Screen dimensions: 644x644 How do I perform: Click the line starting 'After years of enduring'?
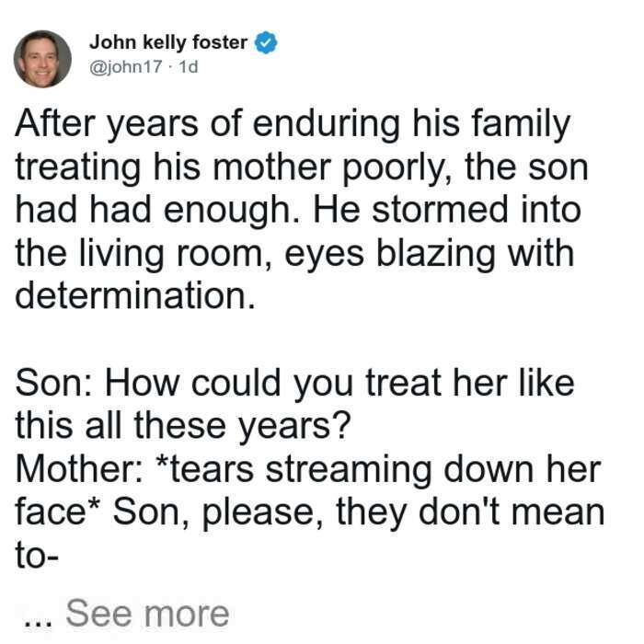click(x=293, y=125)
